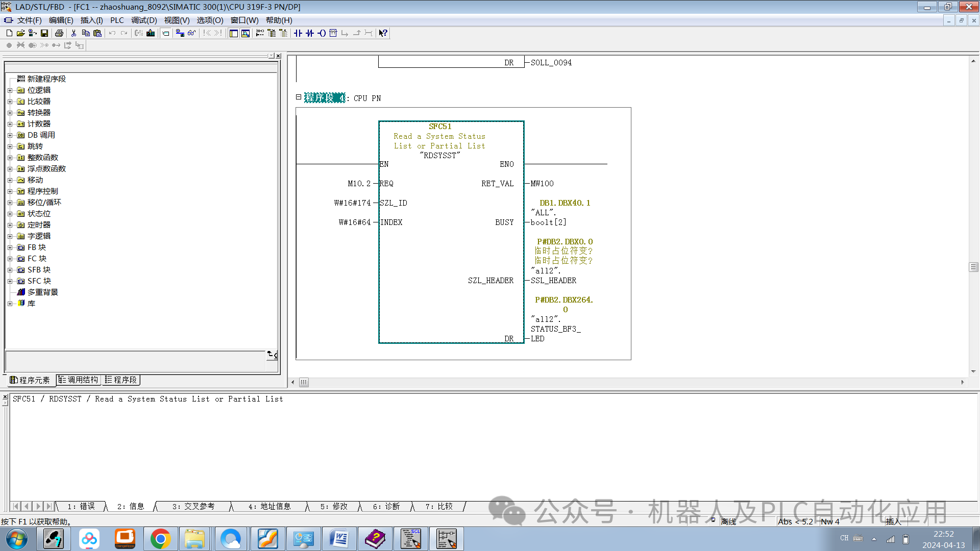Expand the FB 块 tree node
The height and width of the screenshot is (551, 980).
10,247
